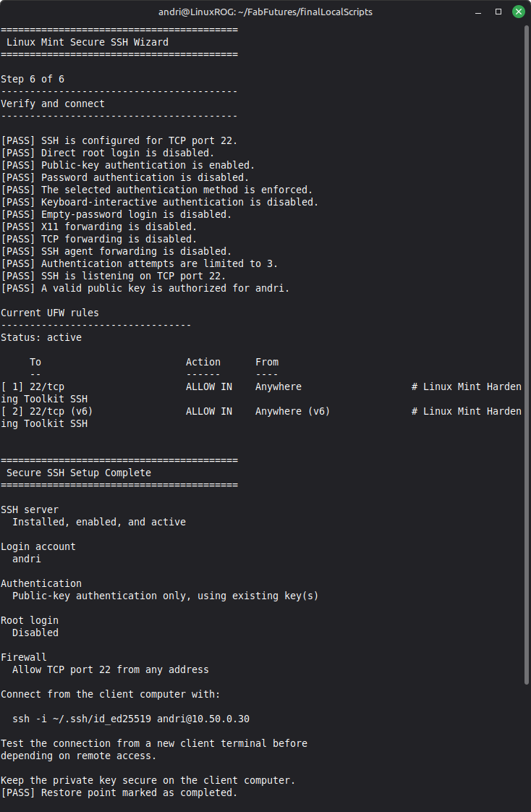Click the 'Step 6 of 6' line
This screenshot has height=812, width=531.
pos(33,79)
